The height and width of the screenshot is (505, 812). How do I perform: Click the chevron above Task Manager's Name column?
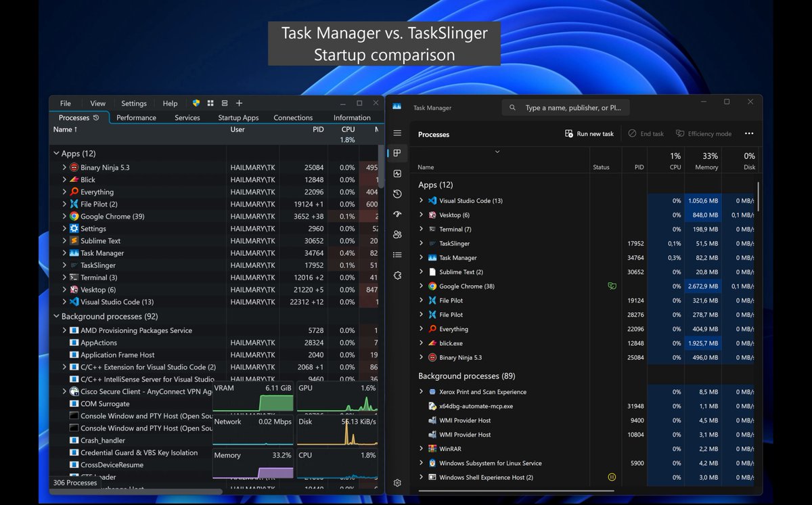point(497,152)
